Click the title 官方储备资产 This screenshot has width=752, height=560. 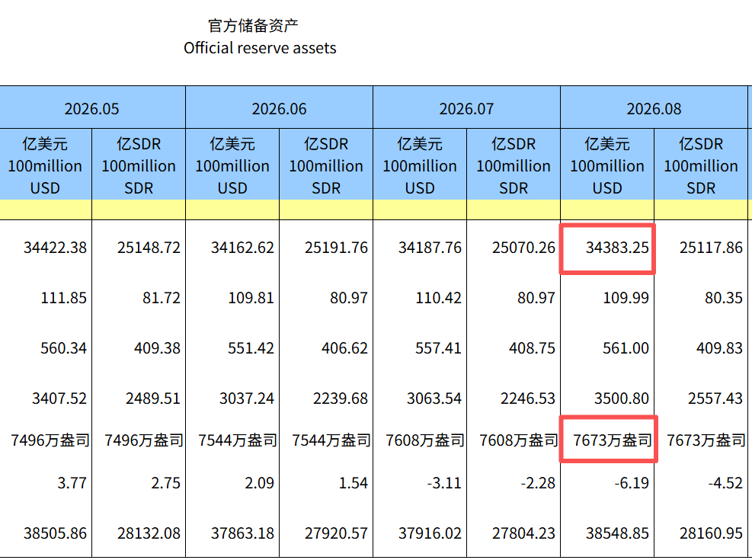pyautogui.click(x=253, y=25)
